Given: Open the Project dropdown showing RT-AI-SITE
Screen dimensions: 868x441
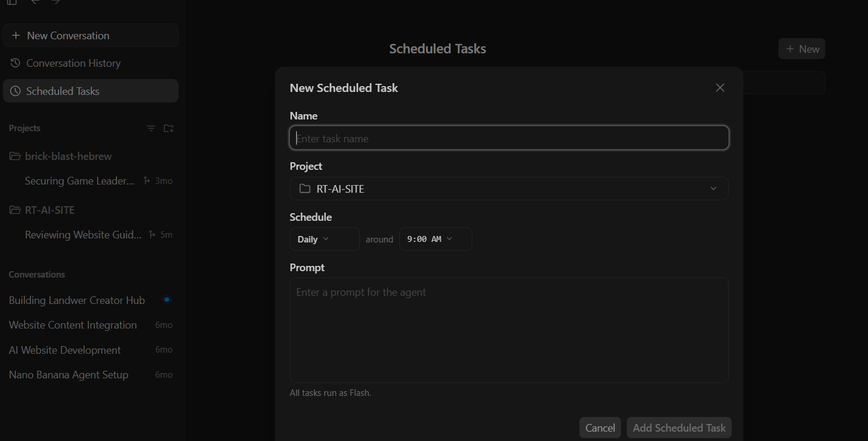Looking at the screenshot, I should tap(509, 189).
